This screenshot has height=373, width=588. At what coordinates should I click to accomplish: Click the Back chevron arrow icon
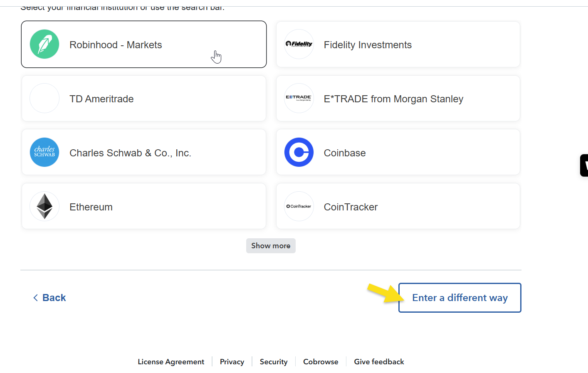click(36, 298)
